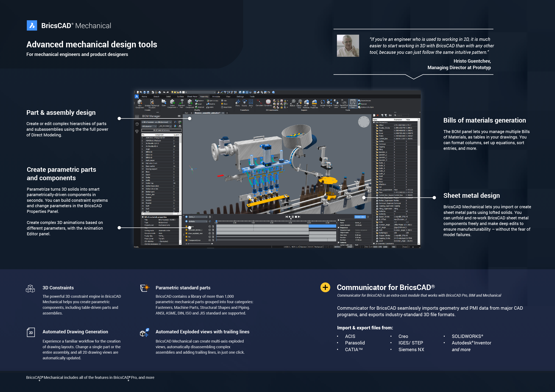Expand the 3D Geometric Constraints group
The image size is (555, 392).
pyautogui.click(x=374, y=243)
